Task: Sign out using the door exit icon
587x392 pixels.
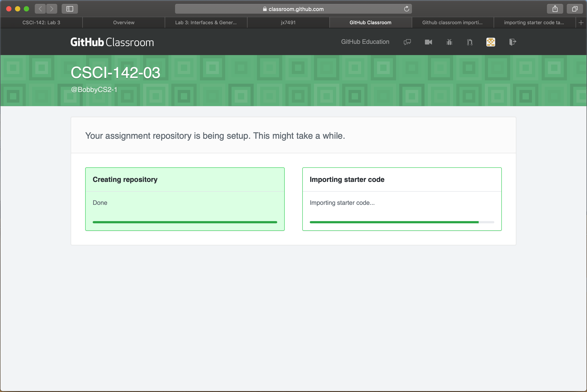Action: click(x=513, y=42)
